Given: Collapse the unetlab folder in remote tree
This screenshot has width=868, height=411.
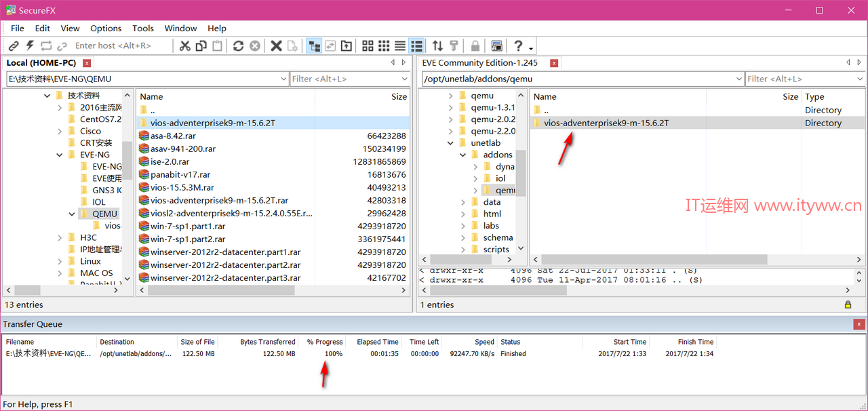Looking at the screenshot, I should tap(451, 143).
